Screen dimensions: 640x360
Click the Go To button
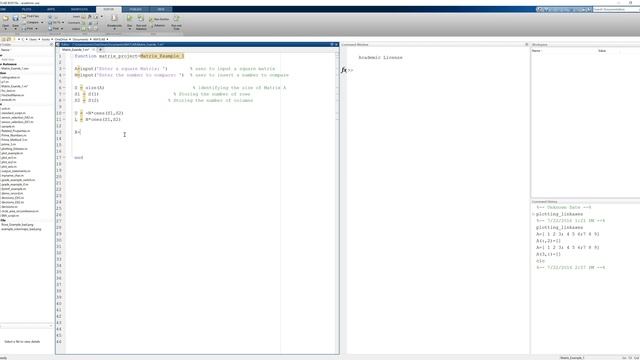click(x=55, y=23)
